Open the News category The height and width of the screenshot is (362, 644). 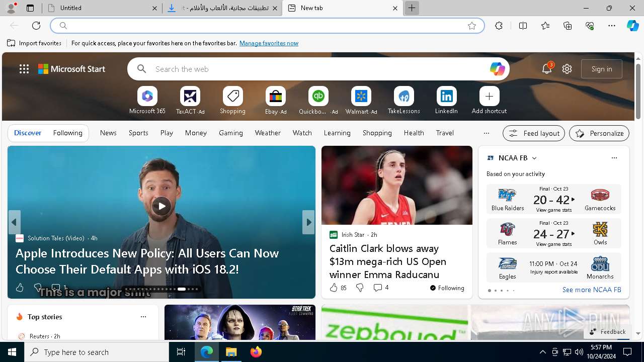pyautogui.click(x=108, y=133)
